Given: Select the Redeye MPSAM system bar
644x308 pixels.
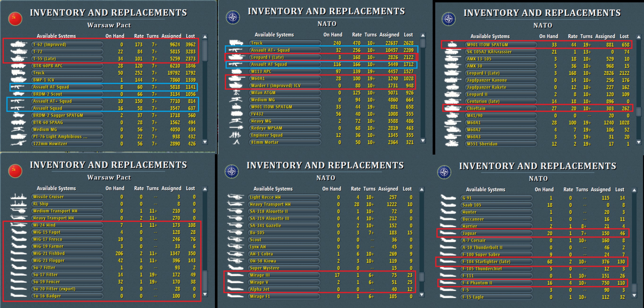Looking at the screenshot, I should (285, 128).
